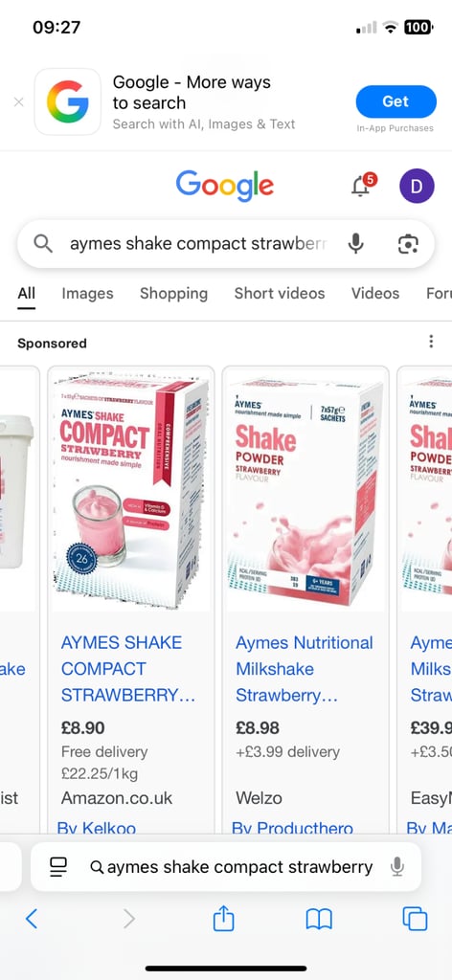Open Aymes Nutritional Milkshake Strawberry link
This screenshot has height=980, width=452.
pyautogui.click(x=304, y=669)
